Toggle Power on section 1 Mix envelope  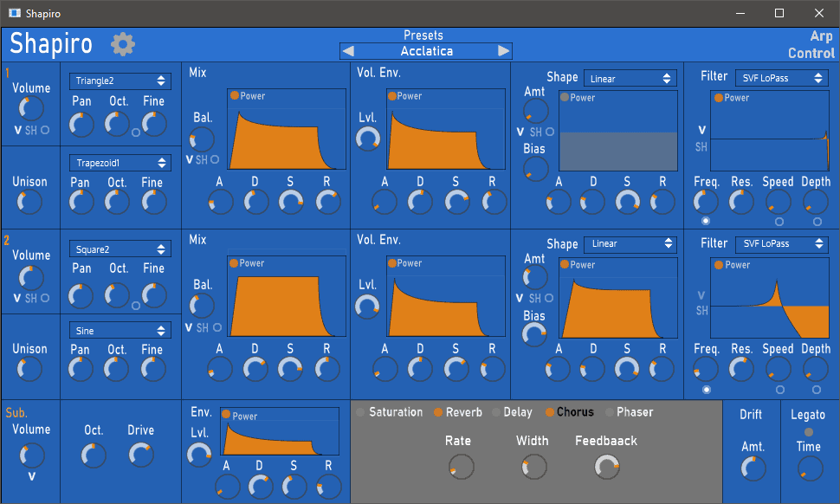coord(235,95)
